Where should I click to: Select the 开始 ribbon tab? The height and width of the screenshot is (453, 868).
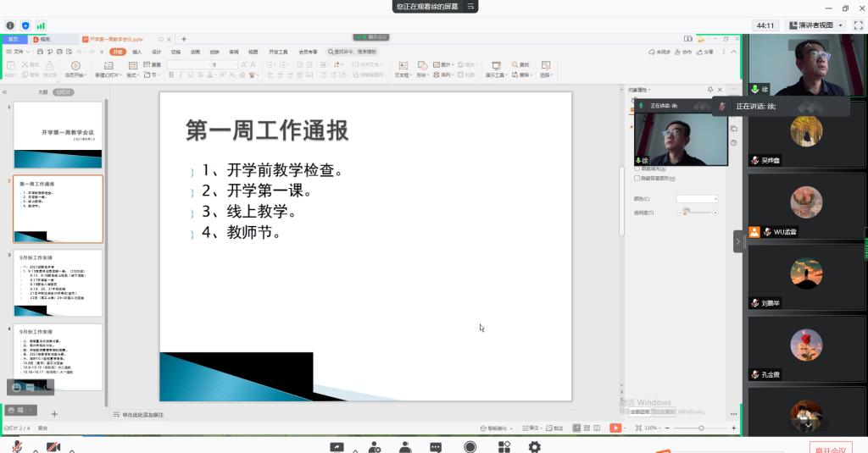pyautogui.click(x=118, y=52)
